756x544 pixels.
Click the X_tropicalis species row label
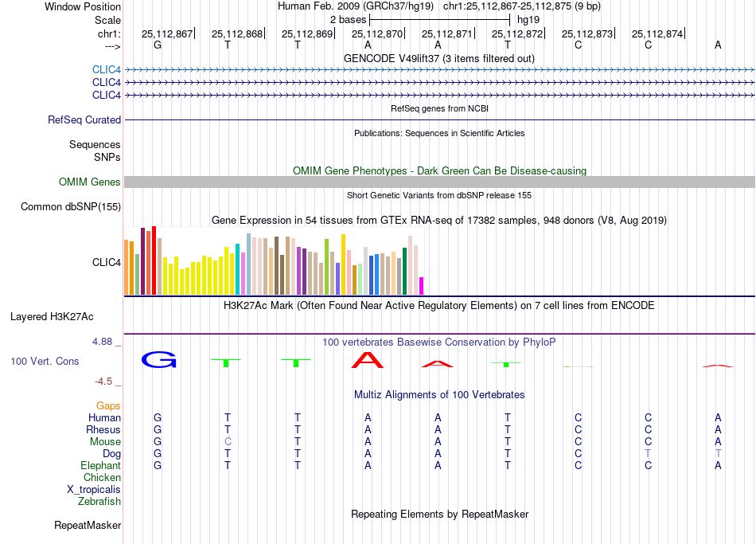pos(94,490)
